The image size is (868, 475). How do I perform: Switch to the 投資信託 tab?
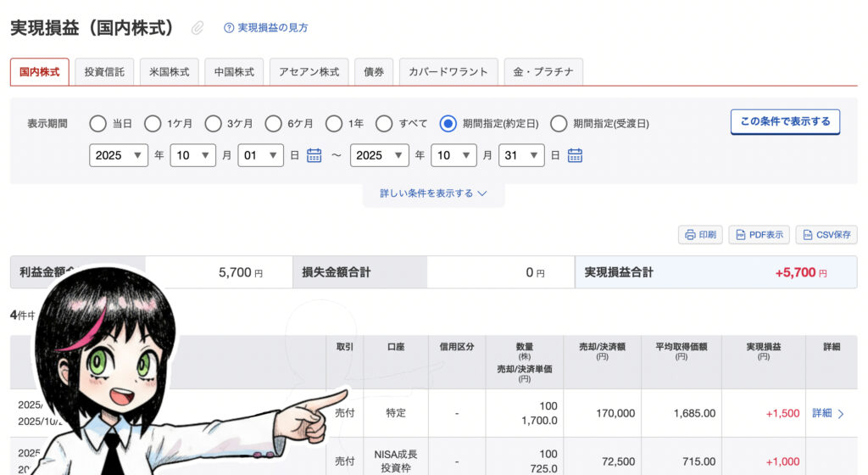point(104,72)
